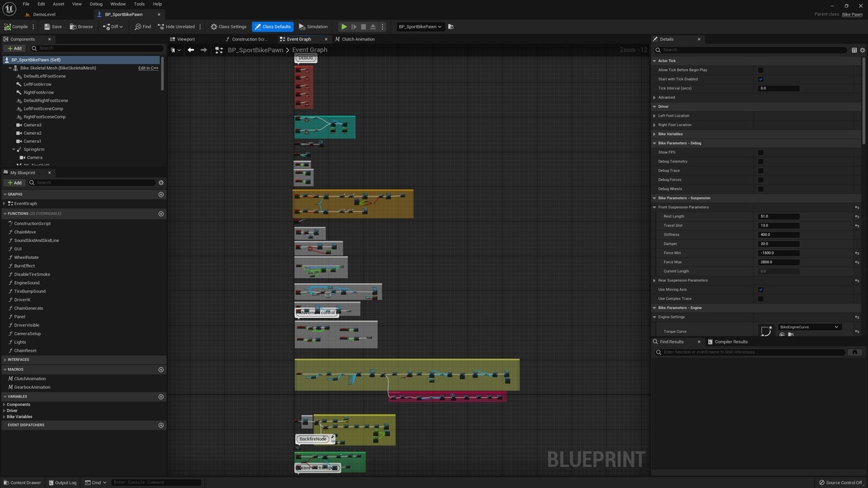
Task: Uncheck Start with Tick Enabled
Action: tap(760, 79)
